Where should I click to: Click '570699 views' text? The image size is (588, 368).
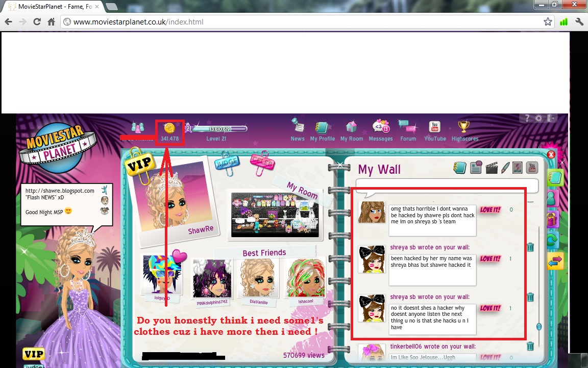tap(304, 355)
